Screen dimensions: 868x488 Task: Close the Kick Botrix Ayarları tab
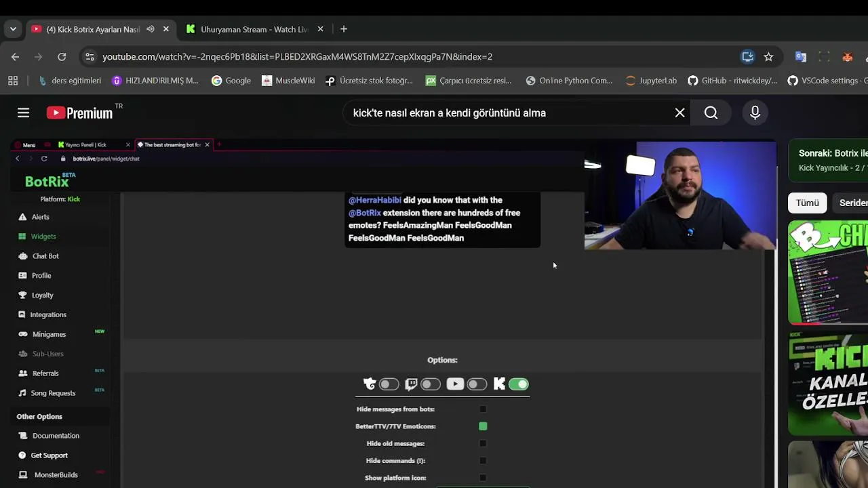click(165, 29)
